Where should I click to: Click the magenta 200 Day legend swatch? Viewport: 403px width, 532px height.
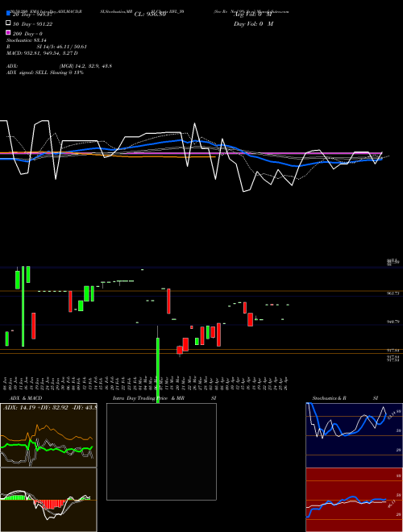pyautogui.click(x=8, y=32)
